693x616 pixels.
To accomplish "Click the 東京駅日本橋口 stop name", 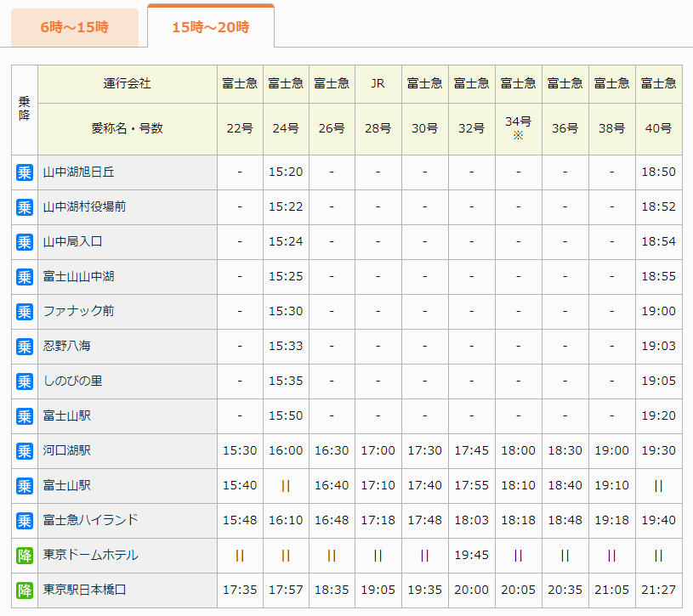I will (84, 591).
